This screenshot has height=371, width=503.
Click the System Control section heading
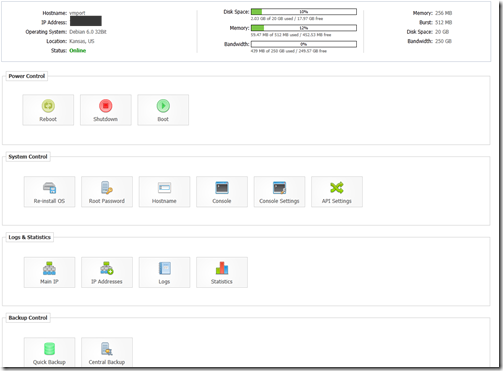coord(28,157)
